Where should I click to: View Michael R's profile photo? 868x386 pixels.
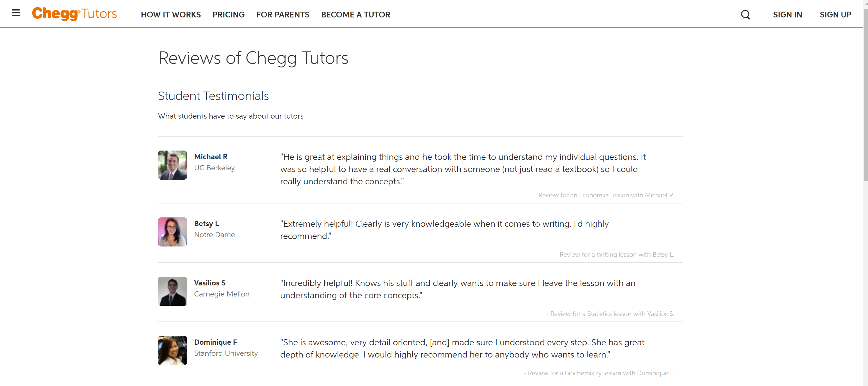pos(172,165)
